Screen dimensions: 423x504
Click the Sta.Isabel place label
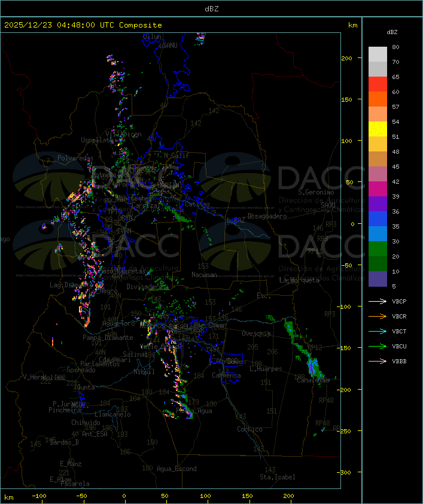(x=277, y=477)
